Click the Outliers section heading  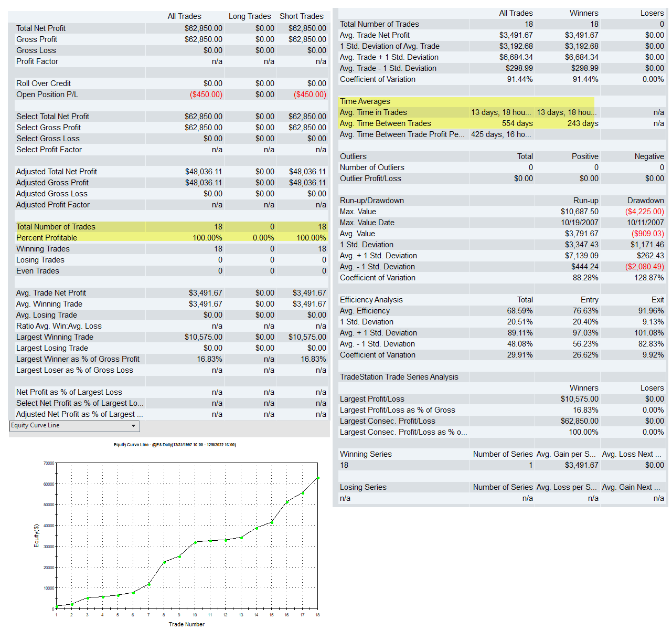354,156
